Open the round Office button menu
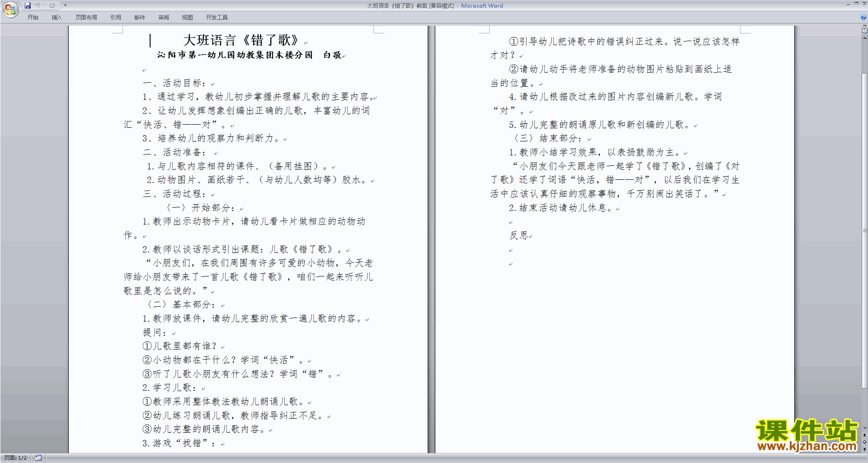The width and height of the screenshot is (868, 463). coord(10,9)
